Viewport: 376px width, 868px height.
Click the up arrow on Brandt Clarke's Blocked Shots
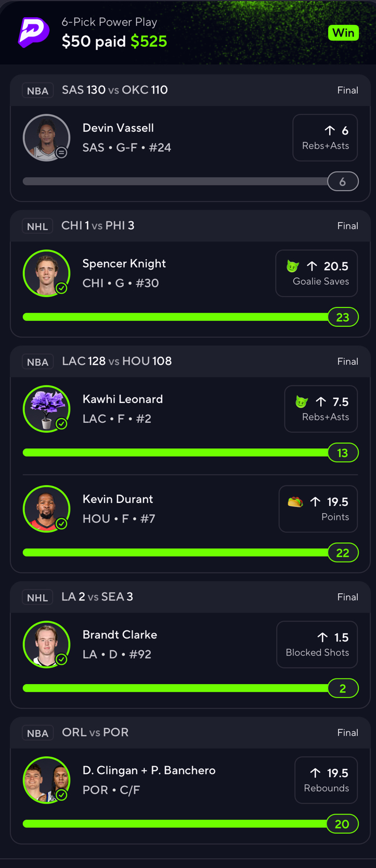coord(322,637)
